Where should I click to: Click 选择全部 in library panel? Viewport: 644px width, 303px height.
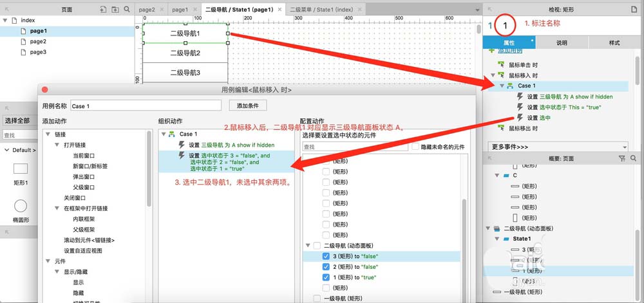point(17,120)
